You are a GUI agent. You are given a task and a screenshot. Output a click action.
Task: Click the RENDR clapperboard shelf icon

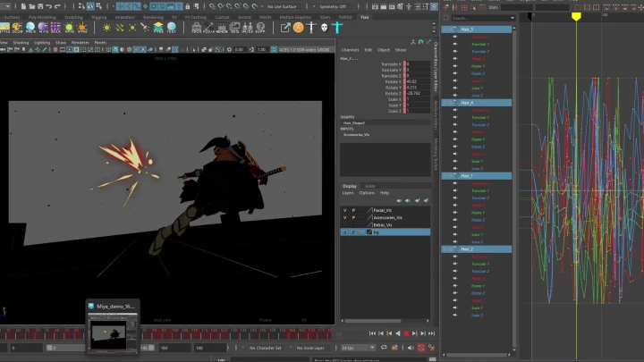(x=222, y=28)
